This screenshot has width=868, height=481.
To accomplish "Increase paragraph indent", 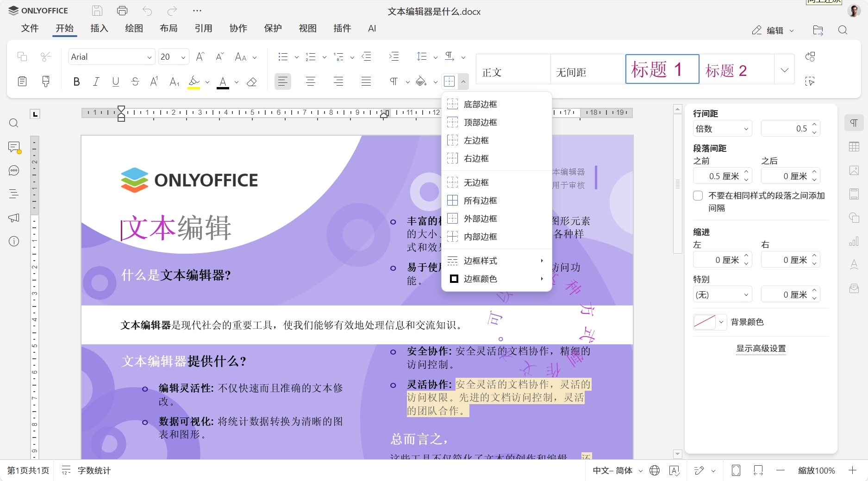I will pos(394,57).
